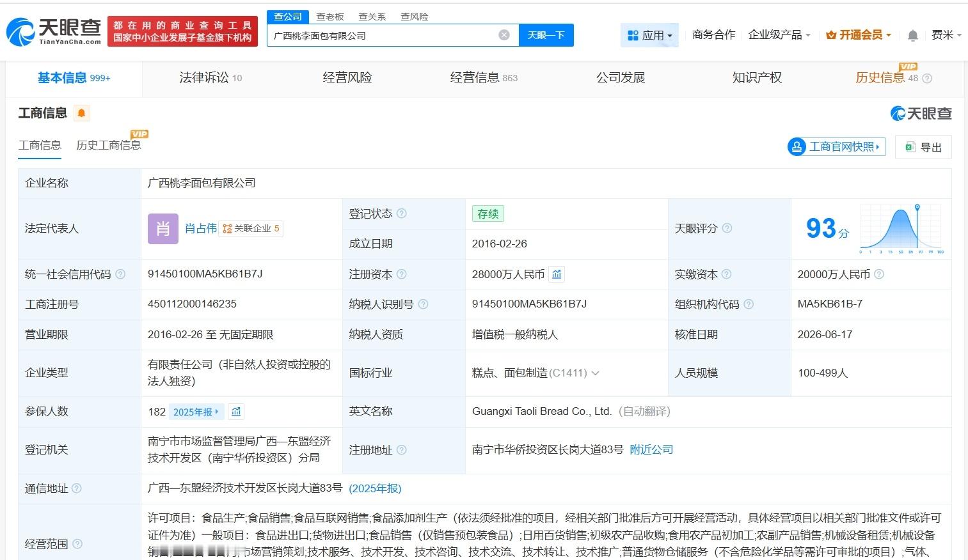Select the 历史工商信息 sub-tab
The width and height of the screenshot is (968, 560).
tap(108, 145)
